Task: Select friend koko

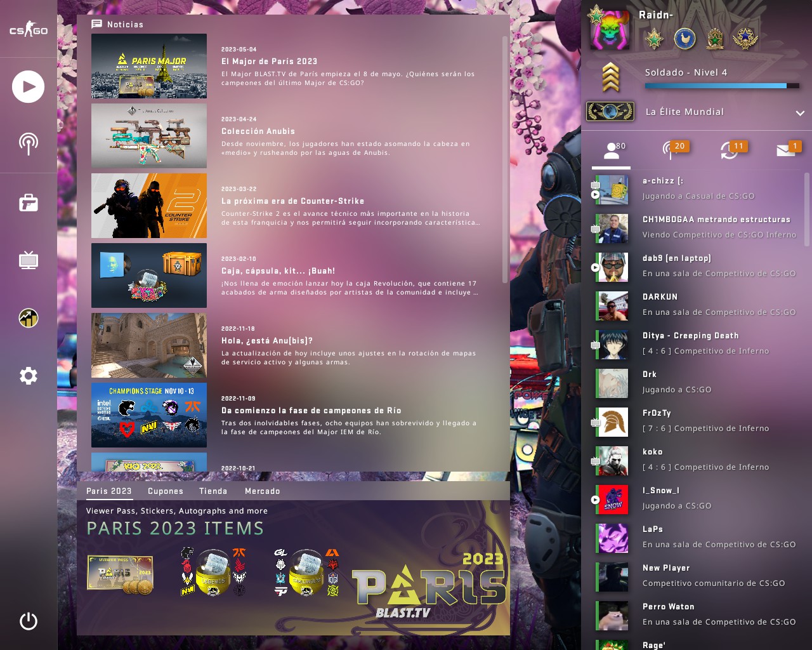Action: 697,460
